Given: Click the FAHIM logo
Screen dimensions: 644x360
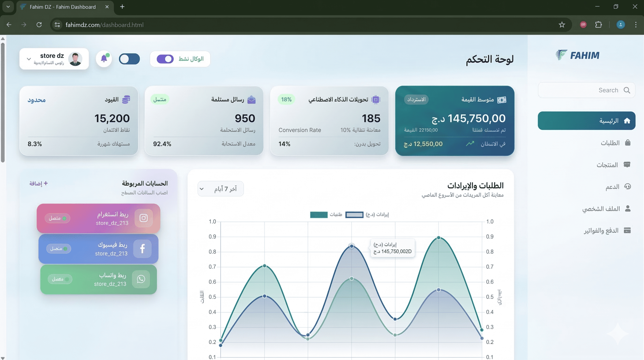Looking at the screenshot, I should tap(577, 55).
